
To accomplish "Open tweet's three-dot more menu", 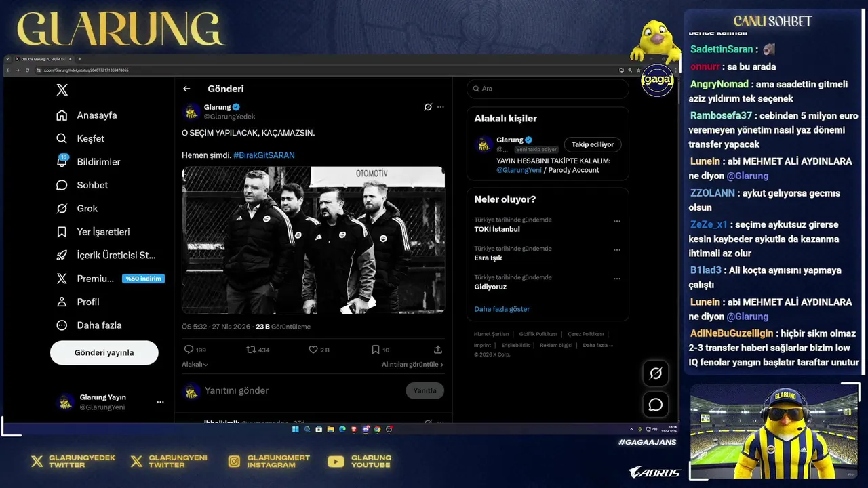I will pyautogui.click(x=441, y=107).
